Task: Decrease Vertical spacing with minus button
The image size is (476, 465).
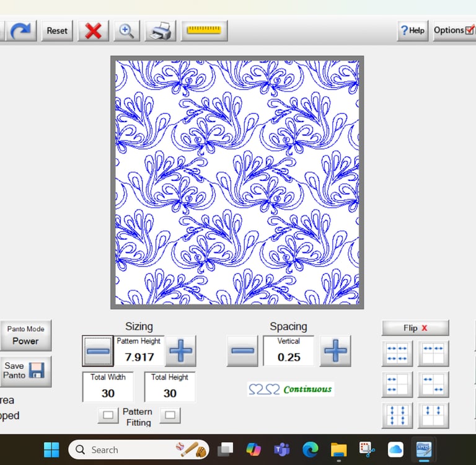Action: [242, 351]
